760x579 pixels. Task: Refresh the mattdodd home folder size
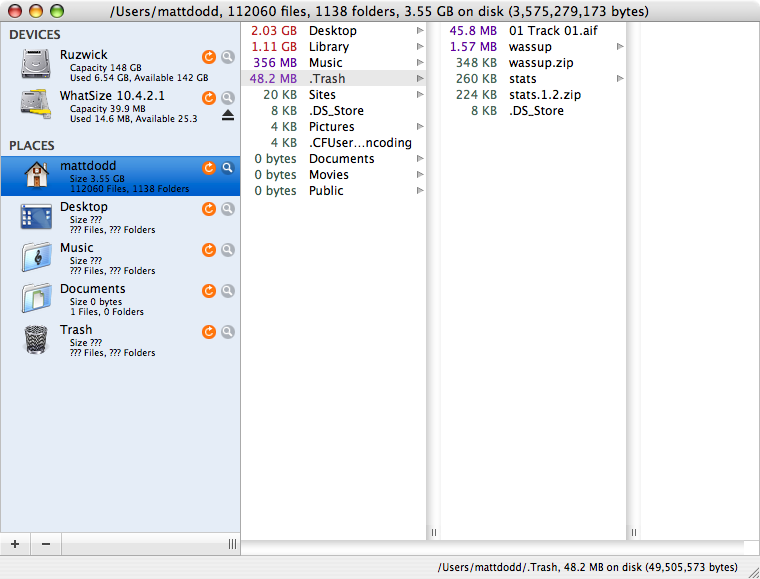(x=208, y=168)
